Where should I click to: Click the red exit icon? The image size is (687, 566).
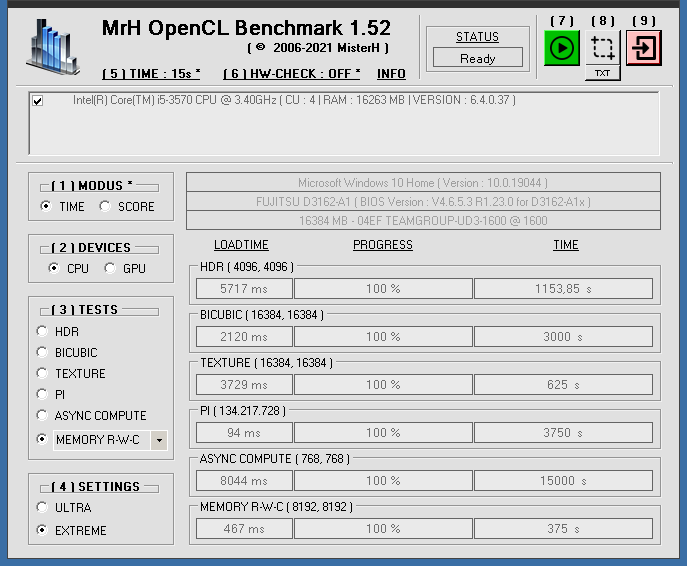(644, 48)
